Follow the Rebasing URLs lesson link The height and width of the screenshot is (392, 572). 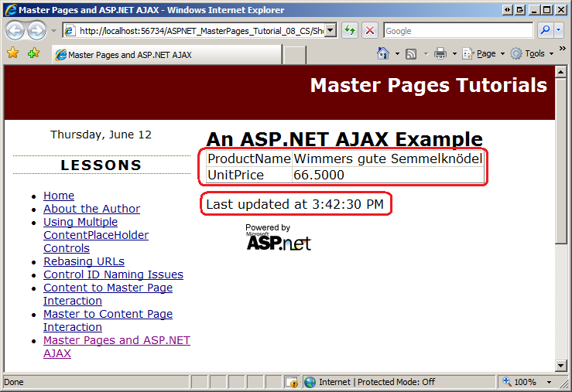[84, 261]
